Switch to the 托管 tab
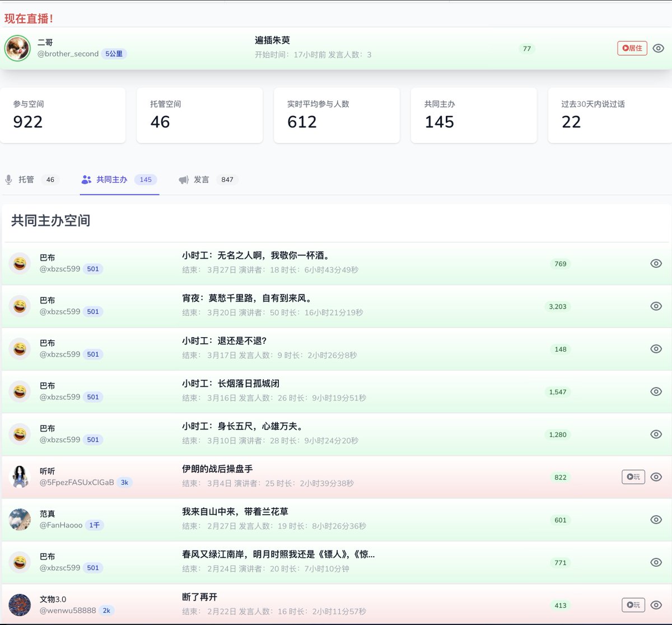The image size is (672, 625). 32,180
